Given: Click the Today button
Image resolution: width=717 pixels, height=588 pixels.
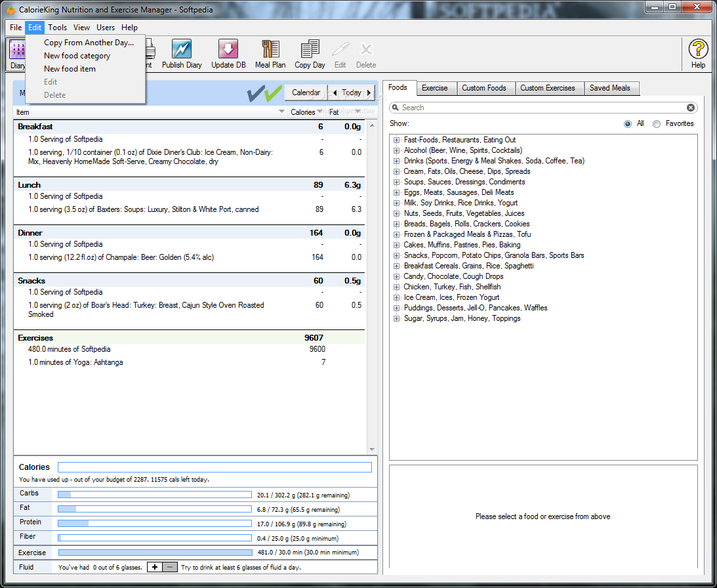Looking at the screenshot, I should point(351,93).
